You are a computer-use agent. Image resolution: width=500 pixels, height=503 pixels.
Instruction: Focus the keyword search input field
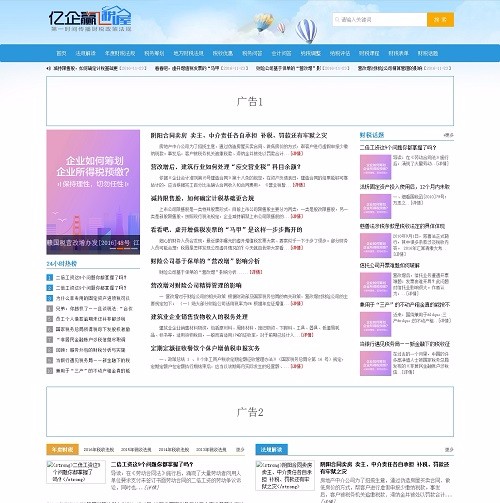(x=380, y=20)
